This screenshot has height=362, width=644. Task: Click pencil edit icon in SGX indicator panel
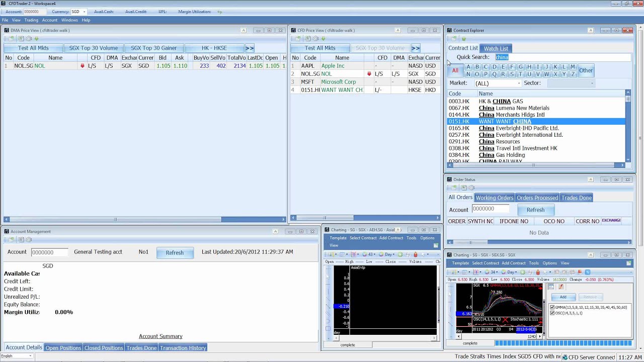click(561, 287)
